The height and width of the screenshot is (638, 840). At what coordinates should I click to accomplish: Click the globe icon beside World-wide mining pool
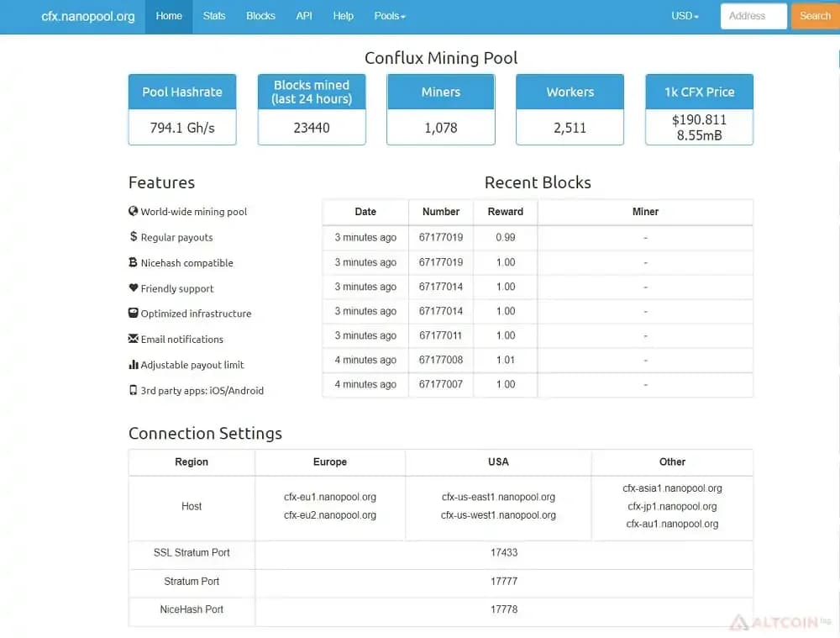(134, 211)
